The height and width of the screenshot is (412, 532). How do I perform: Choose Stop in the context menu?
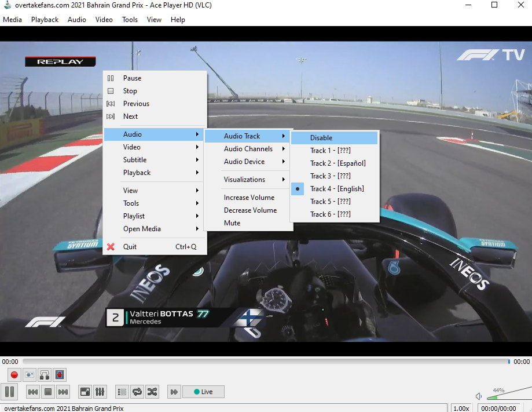155,91
